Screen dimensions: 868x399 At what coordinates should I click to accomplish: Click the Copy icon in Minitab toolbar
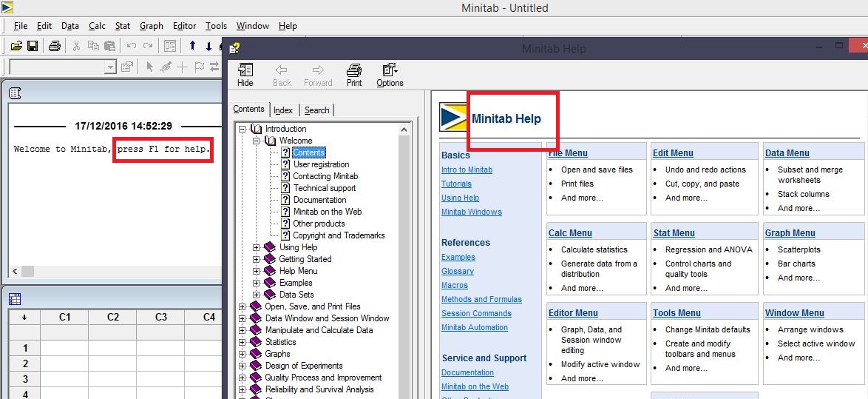[x=94, y=46]
